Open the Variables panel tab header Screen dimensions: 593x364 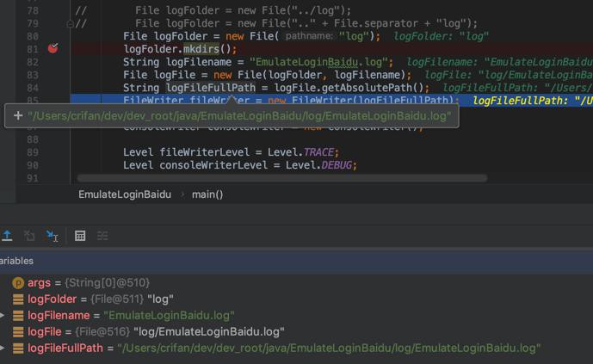pyautogui.click(x=16, y=261)
